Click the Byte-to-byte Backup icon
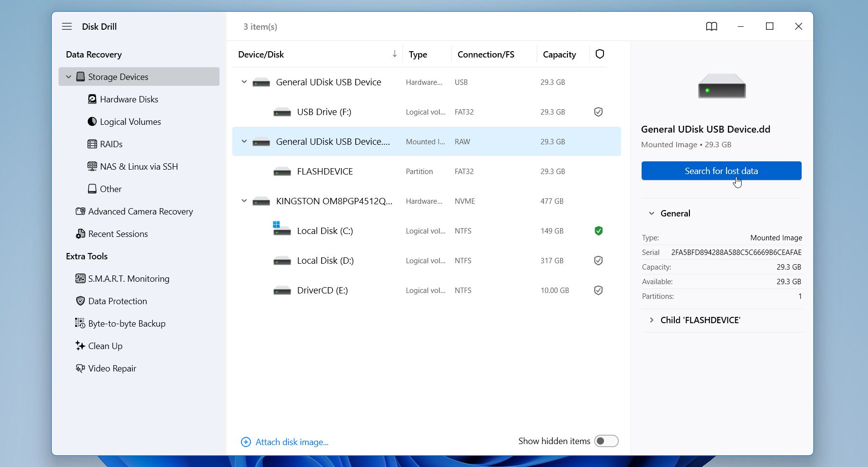The height and width of the screenshot is (467, 868). (80, 323)
